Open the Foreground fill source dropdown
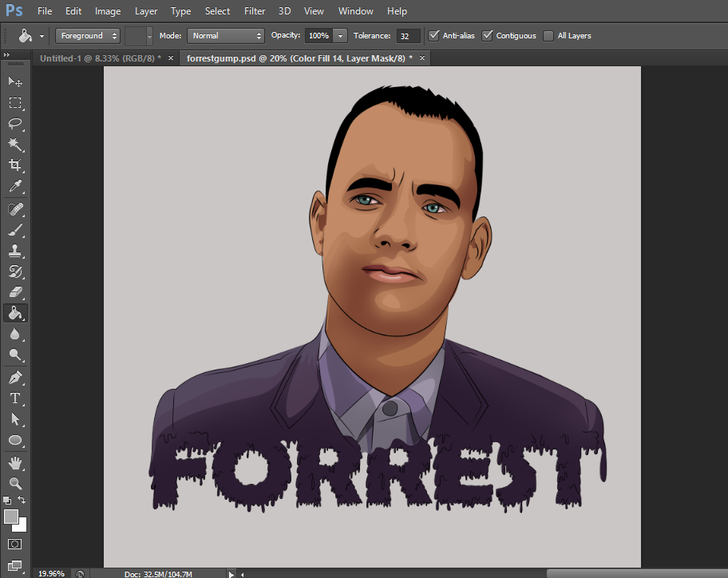Image resolution: width=728 pixels, height=578 pixels. coord(88,36)
